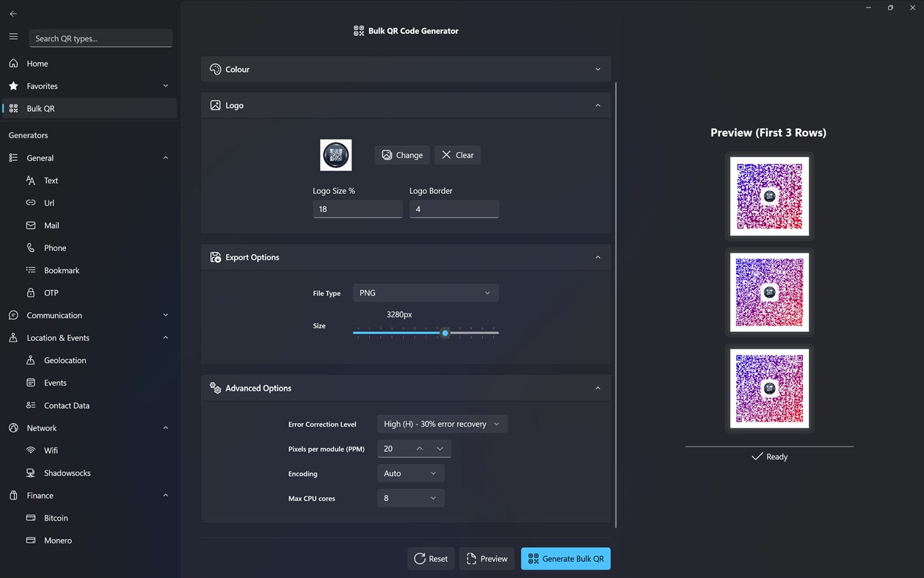
Task: Open the Encoding dropdown
Action: click(410, 473)
